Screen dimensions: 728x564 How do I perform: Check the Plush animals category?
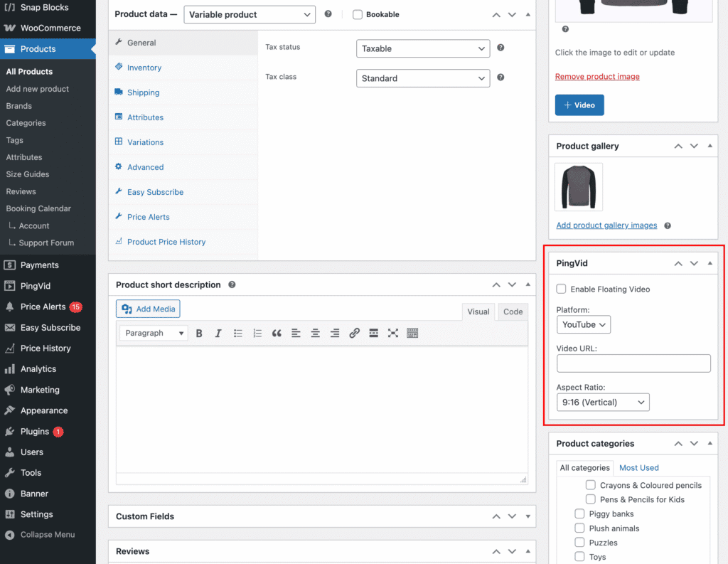click(579, 528)
